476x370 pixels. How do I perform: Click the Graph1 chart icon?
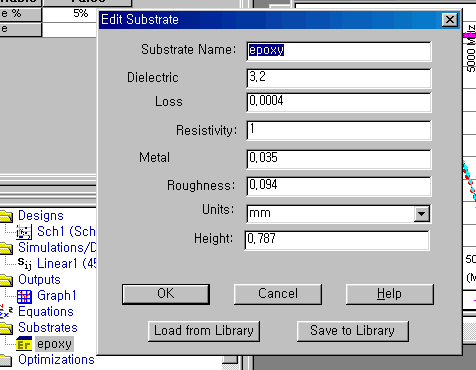24,296
